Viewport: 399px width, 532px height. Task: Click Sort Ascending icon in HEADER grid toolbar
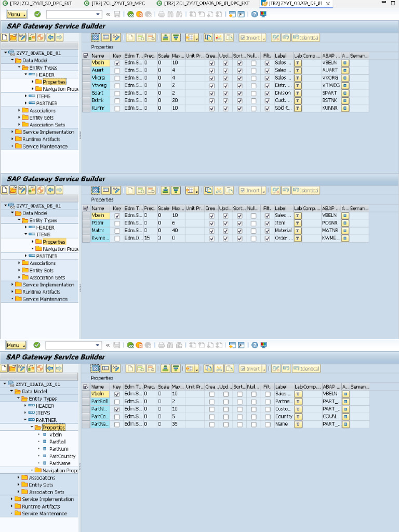[166, 37]
